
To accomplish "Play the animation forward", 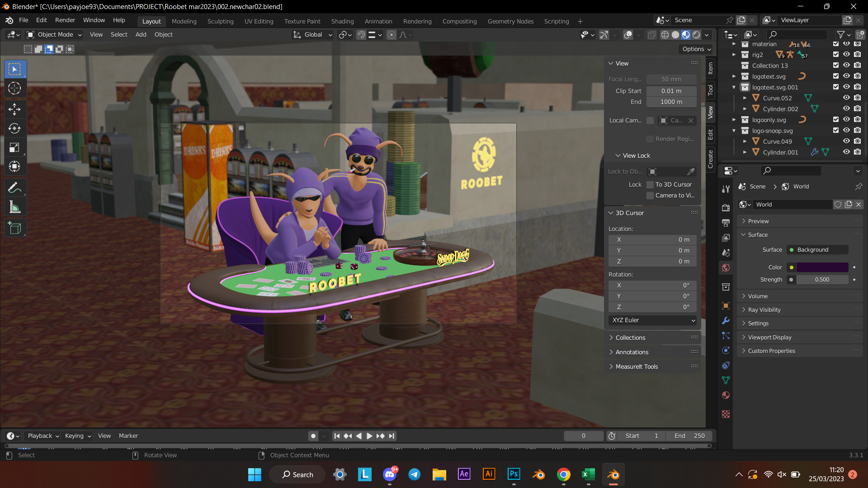I will pyautogui.click(x=369, y=436).
